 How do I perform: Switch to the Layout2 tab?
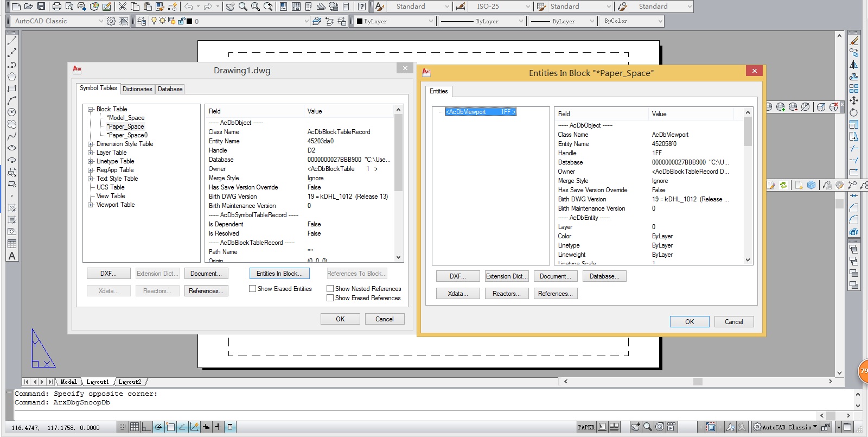(x=130, y=382)
